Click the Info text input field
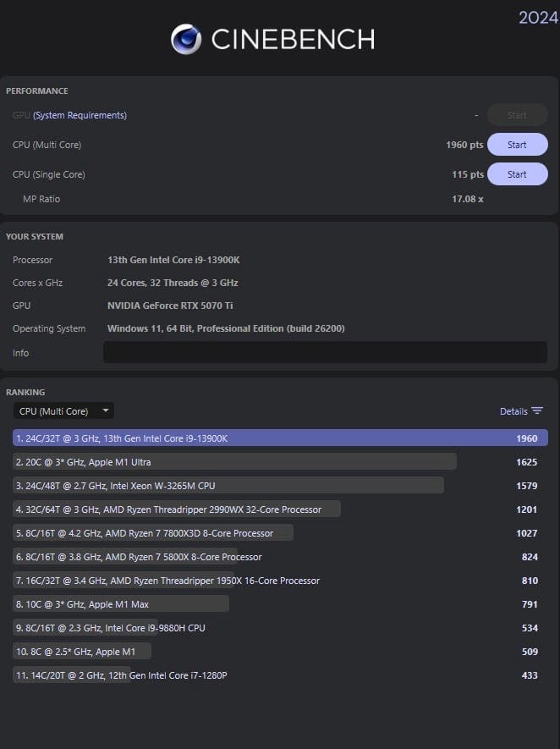This screenshot has width=560, height=749. pos(325,352)
